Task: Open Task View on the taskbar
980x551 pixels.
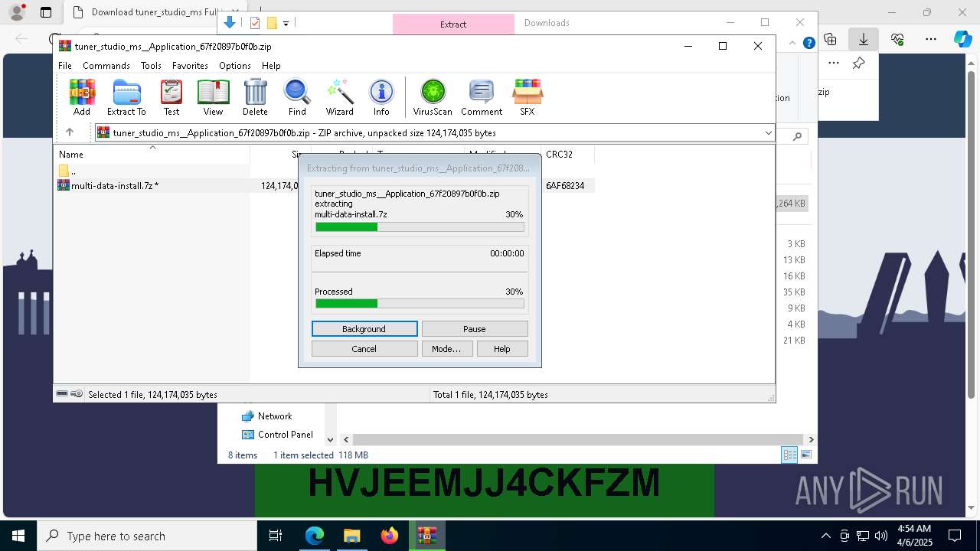Action: click(x=276, y=536)
